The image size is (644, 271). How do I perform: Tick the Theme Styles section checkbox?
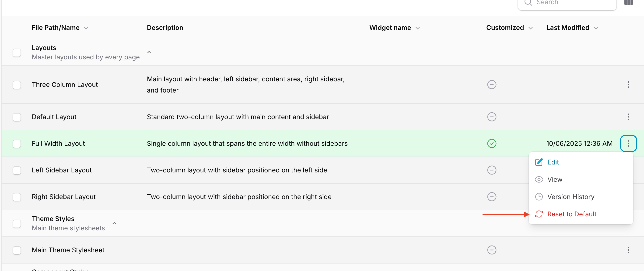[17, 223]
